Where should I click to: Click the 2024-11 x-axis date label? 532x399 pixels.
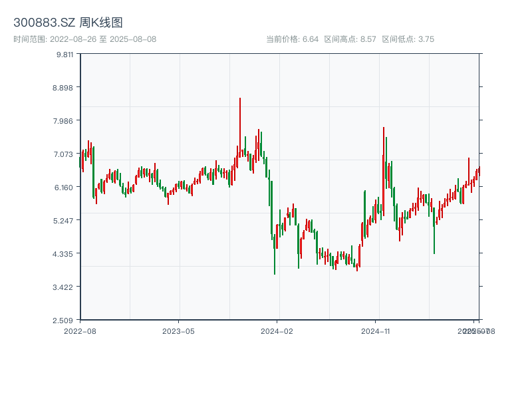point(375,331)
